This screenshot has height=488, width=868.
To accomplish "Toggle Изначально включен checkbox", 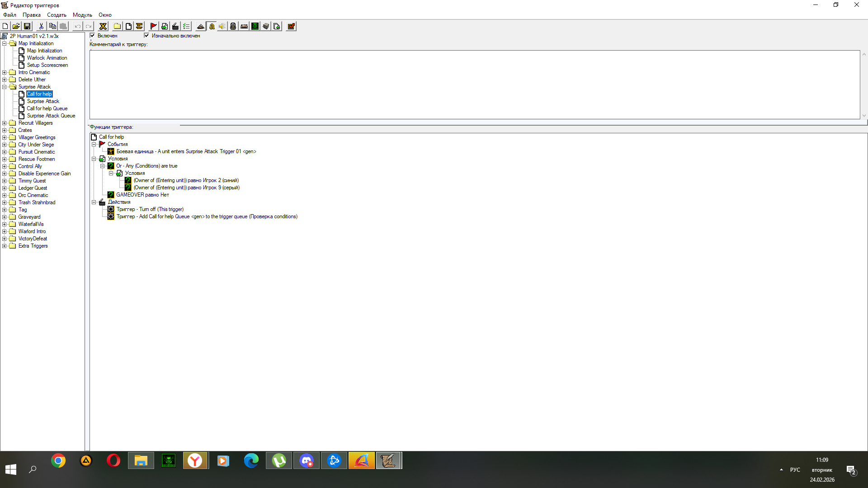I will tap(146, 35).
